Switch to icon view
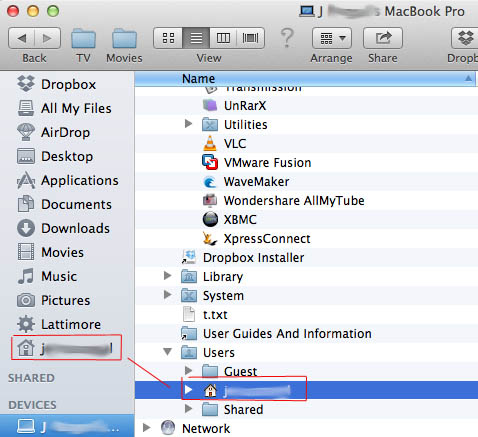 pyautogui.click(x=168, y=38)
